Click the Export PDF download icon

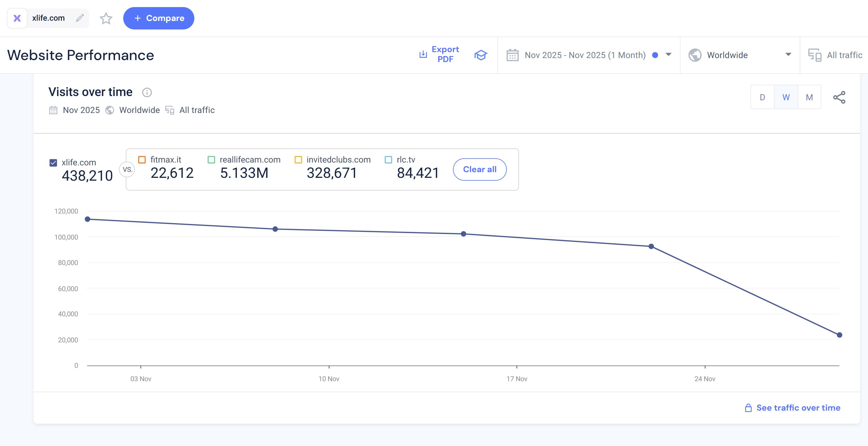(423, 54)
